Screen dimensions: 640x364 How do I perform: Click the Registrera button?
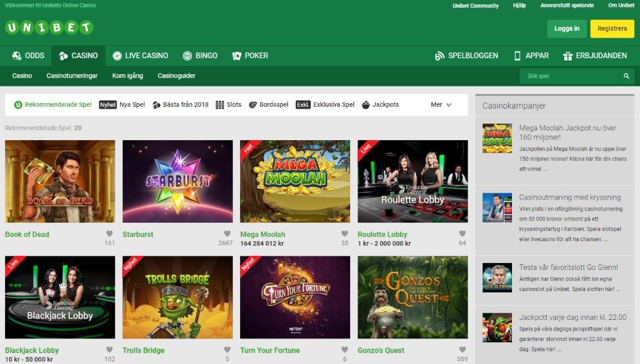612,29
